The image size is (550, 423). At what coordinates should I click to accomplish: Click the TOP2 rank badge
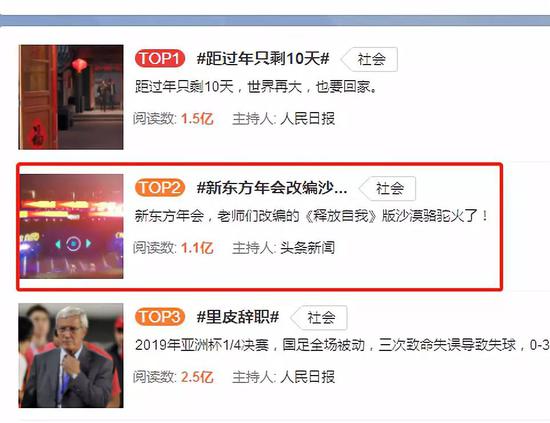pyautogui.click(x=160, y=188)
